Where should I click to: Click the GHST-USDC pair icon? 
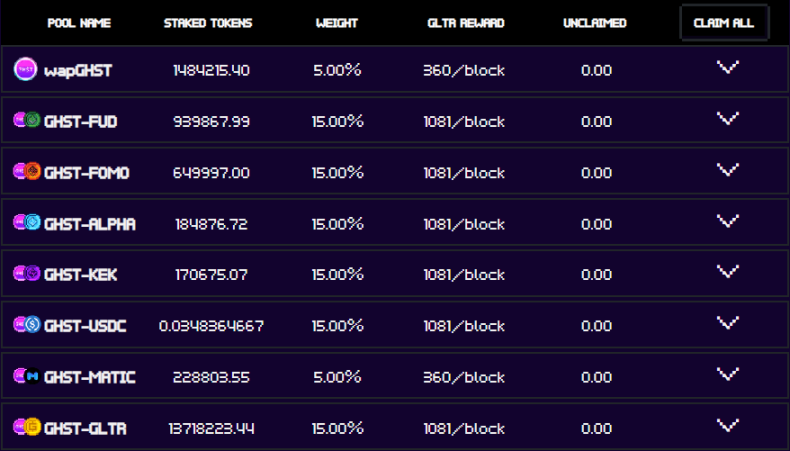tap(27, 325)
